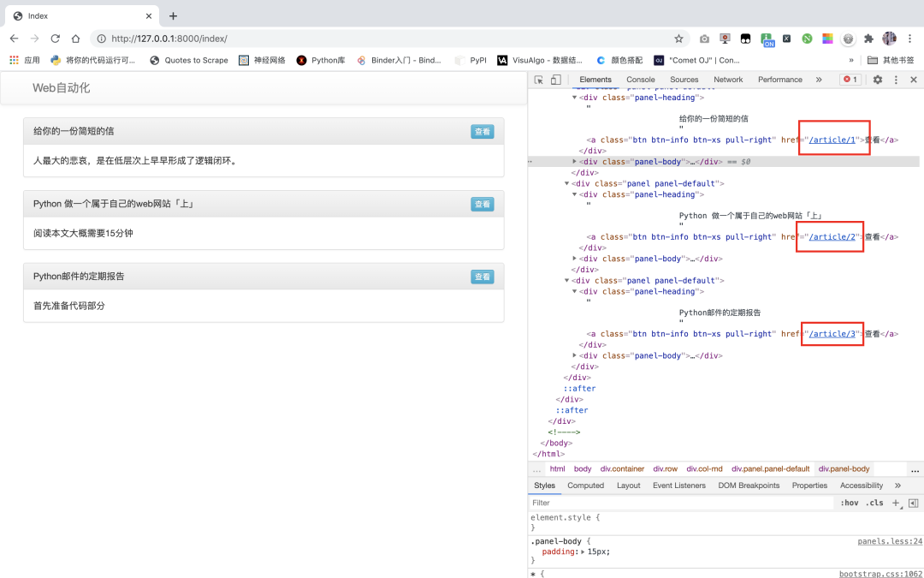This screenshot has width=924, height=578.
Task: Toggle the device toolbar icon
Action: click(555, 80)
